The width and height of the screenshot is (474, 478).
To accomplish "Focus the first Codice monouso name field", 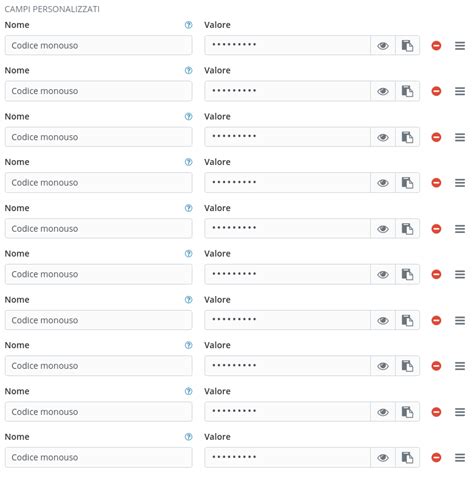I will pos(99,46).
